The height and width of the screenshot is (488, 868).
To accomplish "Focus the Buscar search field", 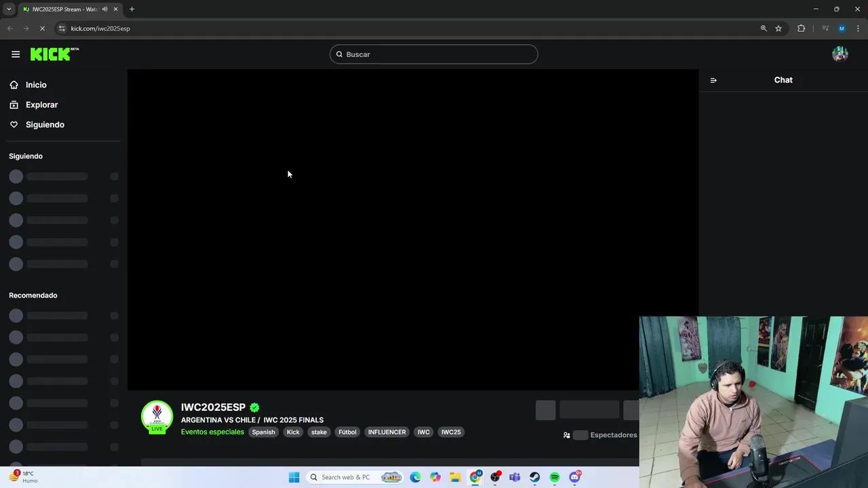I will click(x=434, y=54).
